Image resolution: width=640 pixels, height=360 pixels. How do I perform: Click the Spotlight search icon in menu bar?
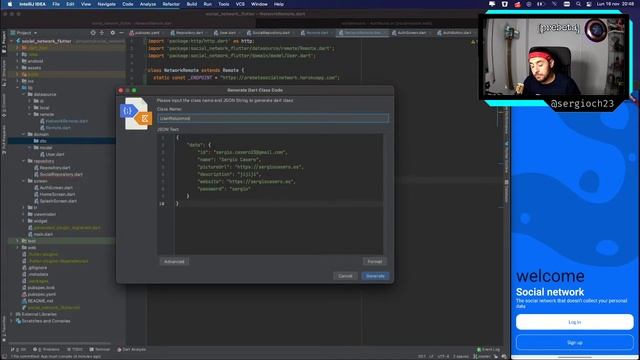coord(578,4)
